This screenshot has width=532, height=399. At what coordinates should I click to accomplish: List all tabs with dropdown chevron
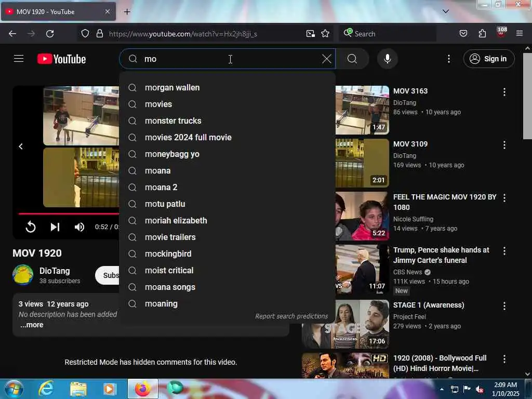click(446, 11)
